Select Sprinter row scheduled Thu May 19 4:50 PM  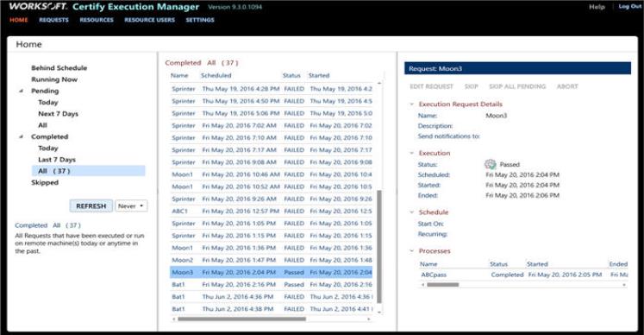[x=272, y=101]
